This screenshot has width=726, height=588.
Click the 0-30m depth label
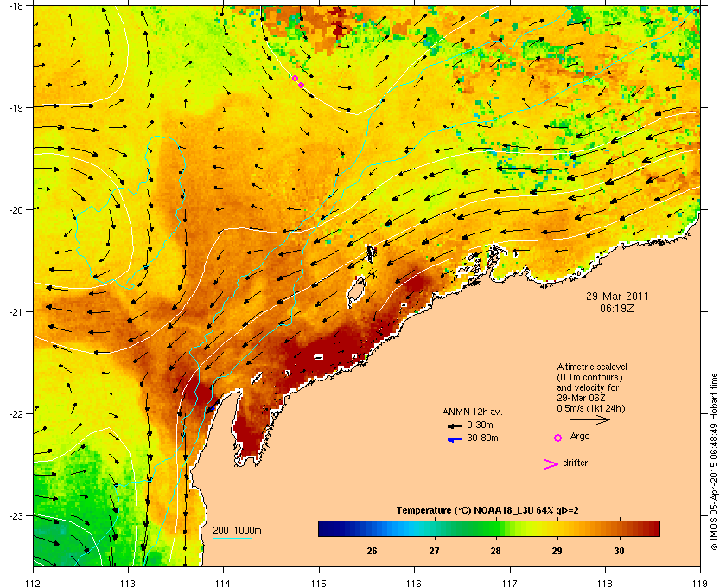[480, 425]
